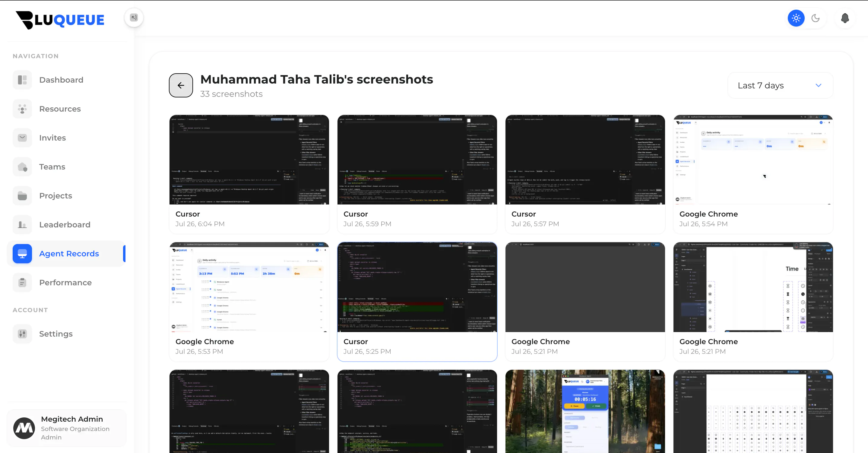The image size is (868, 453).
Task: Open notifications bell
Action: pyautogui.click(x=845, y=18)
